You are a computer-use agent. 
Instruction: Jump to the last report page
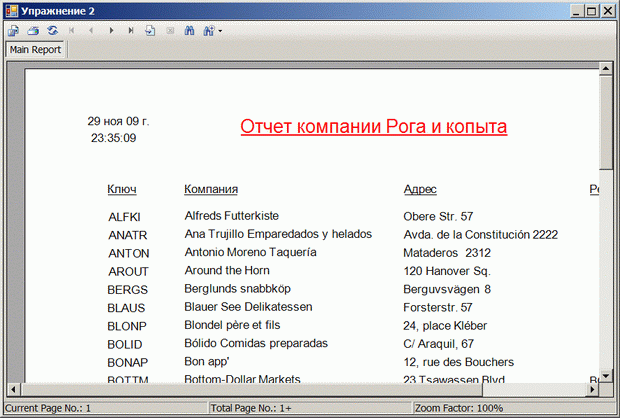click(131, 31)
